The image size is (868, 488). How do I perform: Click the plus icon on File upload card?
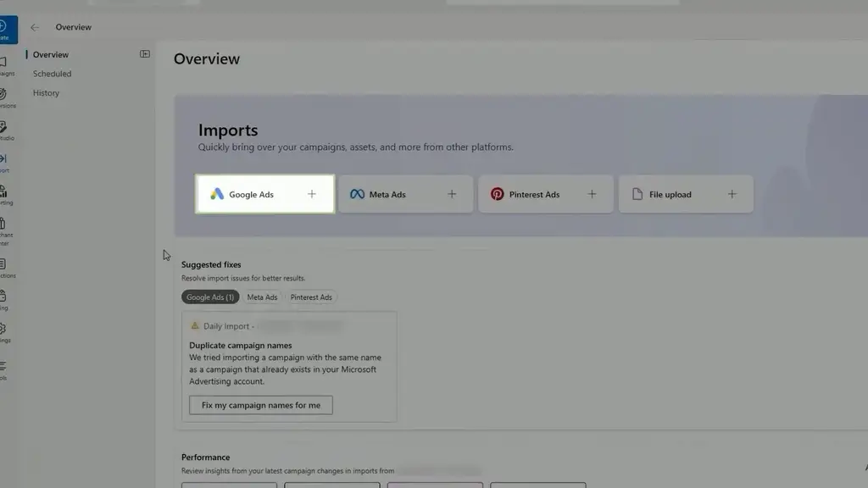pyautogui.click(x=732, y=194)
